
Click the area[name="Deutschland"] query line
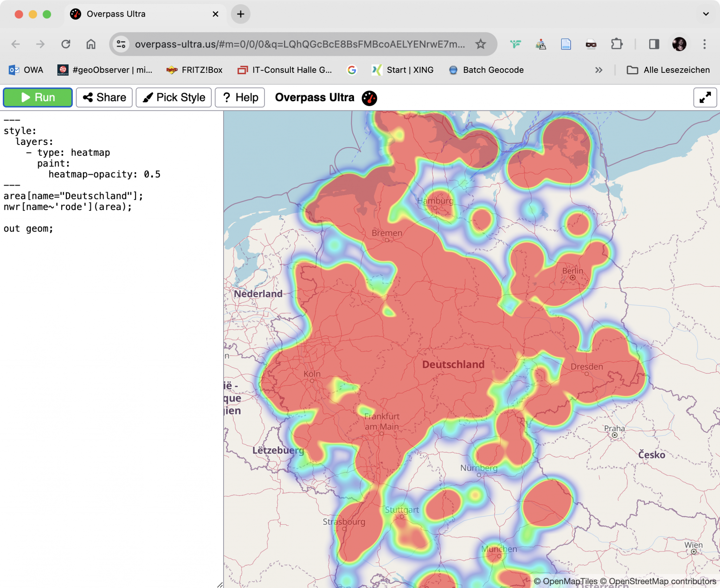tap(73, 196)
